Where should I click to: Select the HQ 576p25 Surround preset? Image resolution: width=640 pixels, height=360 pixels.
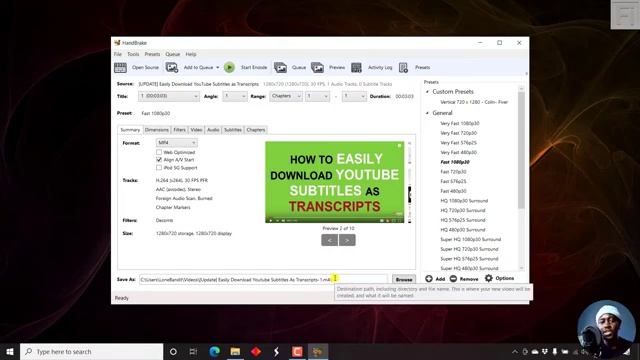point(463,220)
